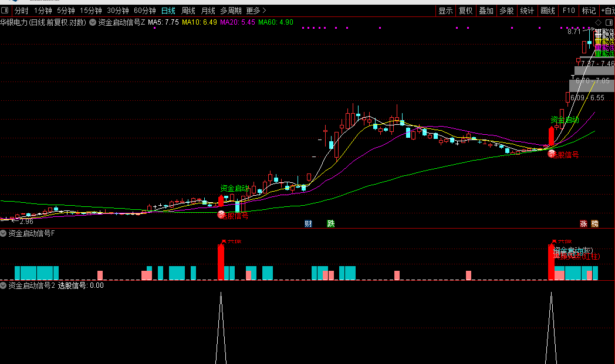Click the diamond icon at chart top-right
This screenshot has height=364, width=615.
click(598, 22)
